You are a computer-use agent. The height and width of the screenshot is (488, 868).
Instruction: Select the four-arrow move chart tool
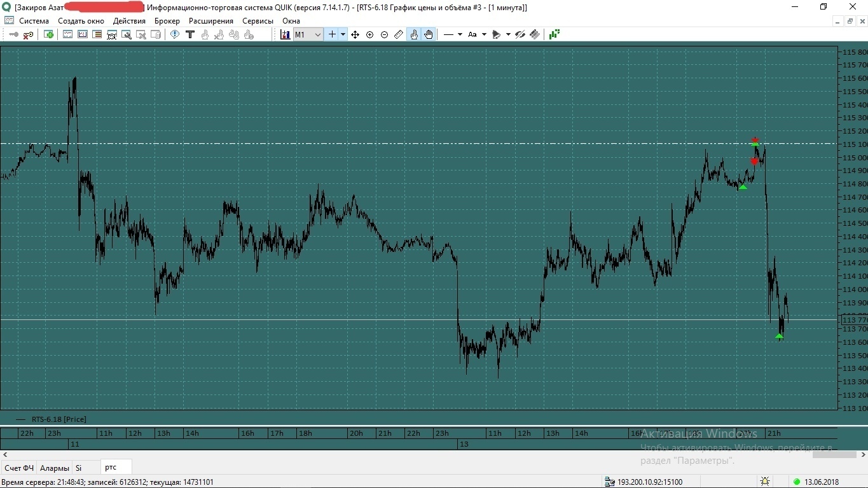pyautogui.click(x=355, y=34)
